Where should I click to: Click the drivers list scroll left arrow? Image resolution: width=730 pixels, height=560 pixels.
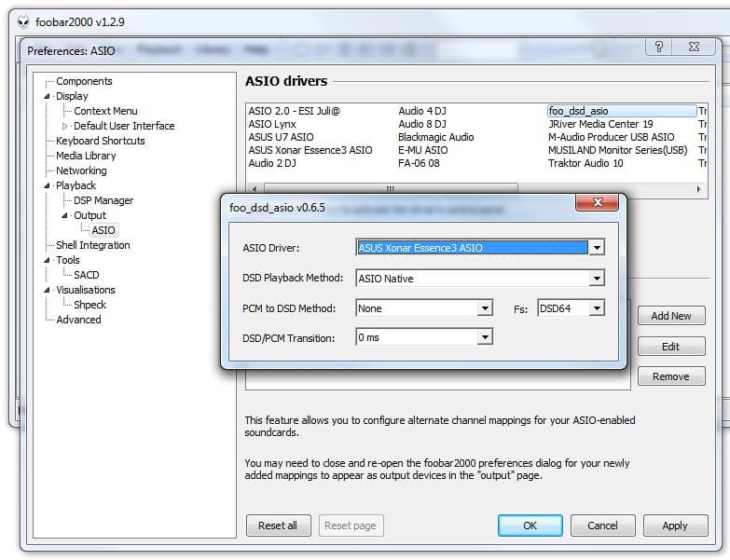(x=255, y=189)
